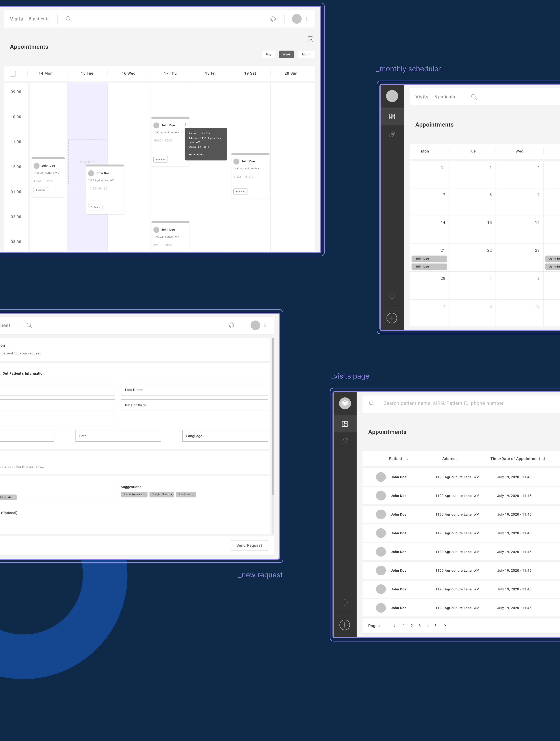Open kebab menu on 17 Thu John Doe card
Viewport: 560px width, 741px height.
click(x=185, y=125)
